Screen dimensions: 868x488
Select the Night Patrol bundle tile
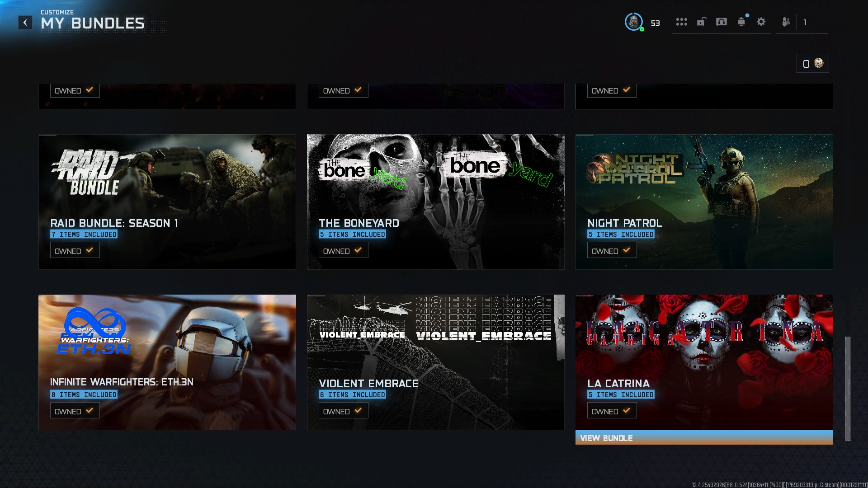pos(704,202)
